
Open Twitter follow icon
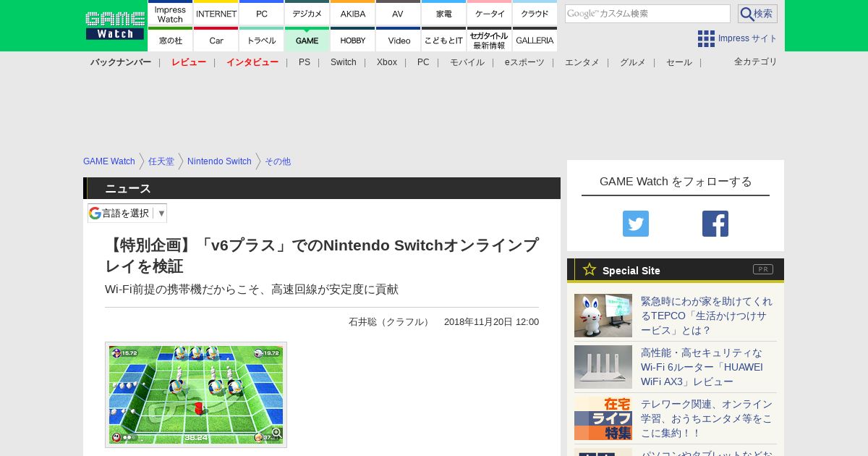[636, 224]
